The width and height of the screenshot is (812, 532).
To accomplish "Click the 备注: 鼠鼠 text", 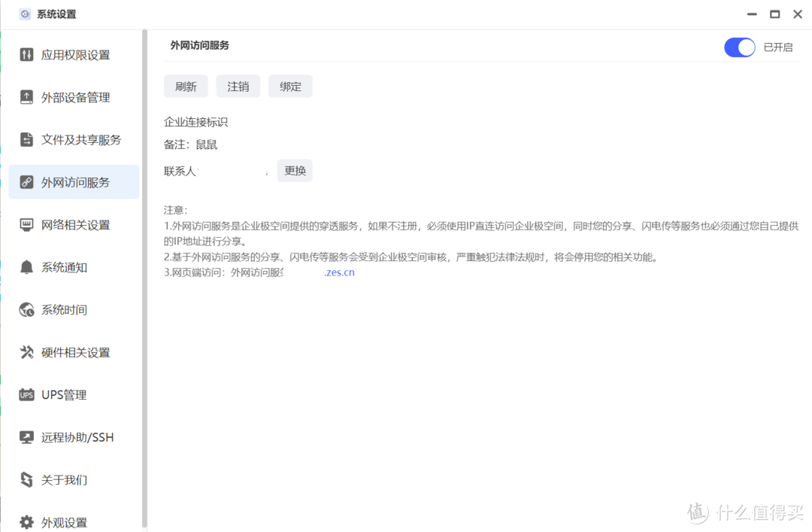I will 190,144.
